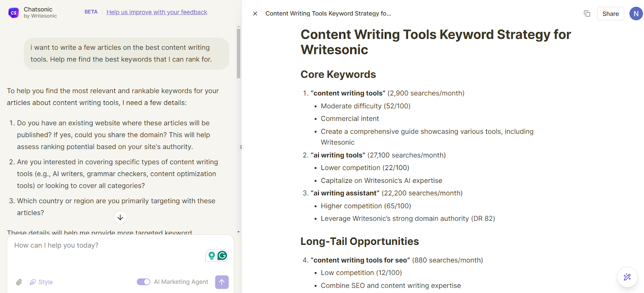Click the 'Long-Tail Opportunities' heading
Screen dimensions: 644x293
(x=359, y=241)
